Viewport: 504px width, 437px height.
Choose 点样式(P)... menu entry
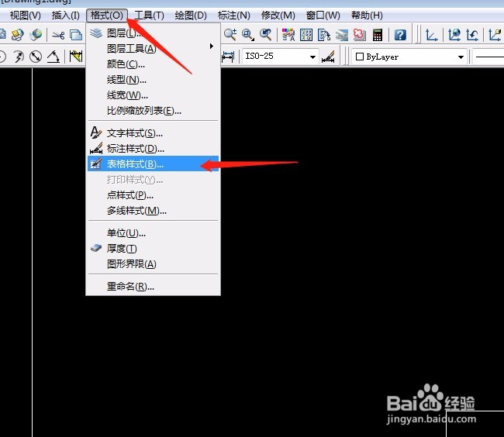point(154,195)
